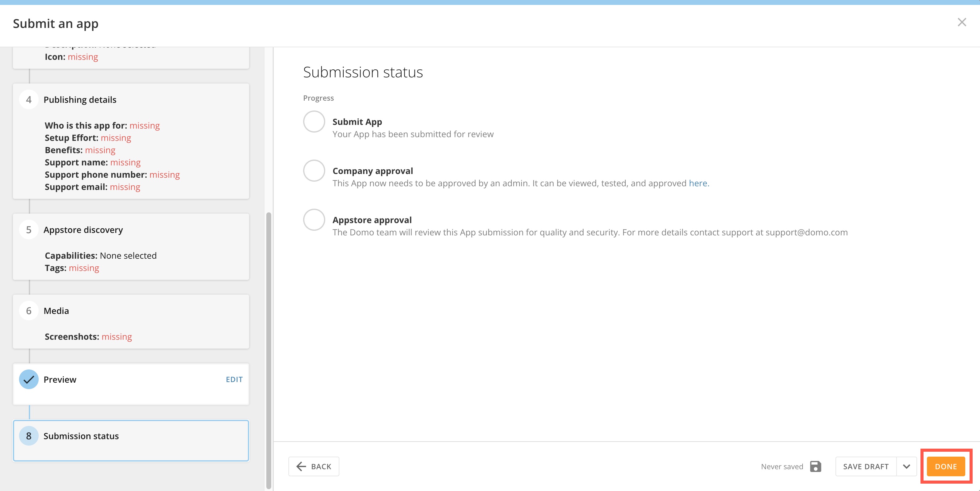Click 'Setup Effort: missing' row

88,138
